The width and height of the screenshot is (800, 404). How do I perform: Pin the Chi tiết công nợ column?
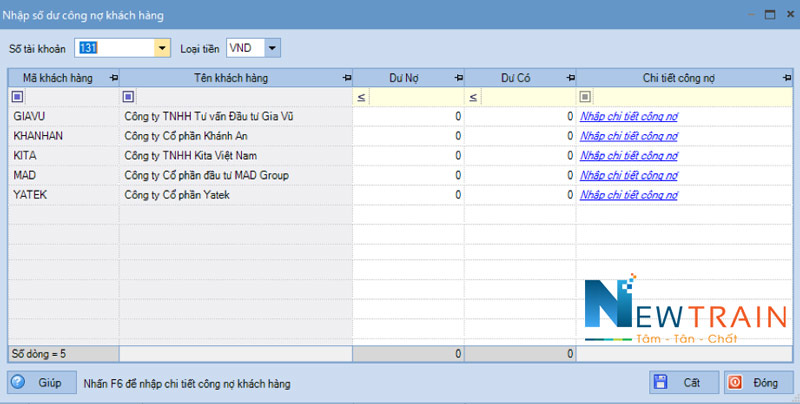pyautogui.click(x=787, y=78)
